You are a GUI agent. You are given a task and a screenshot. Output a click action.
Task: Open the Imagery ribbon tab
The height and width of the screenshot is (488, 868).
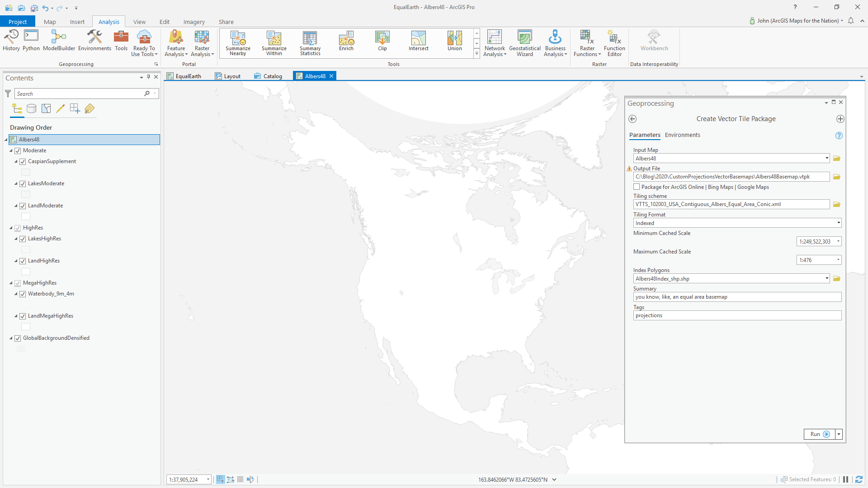(x=194, y=22)
